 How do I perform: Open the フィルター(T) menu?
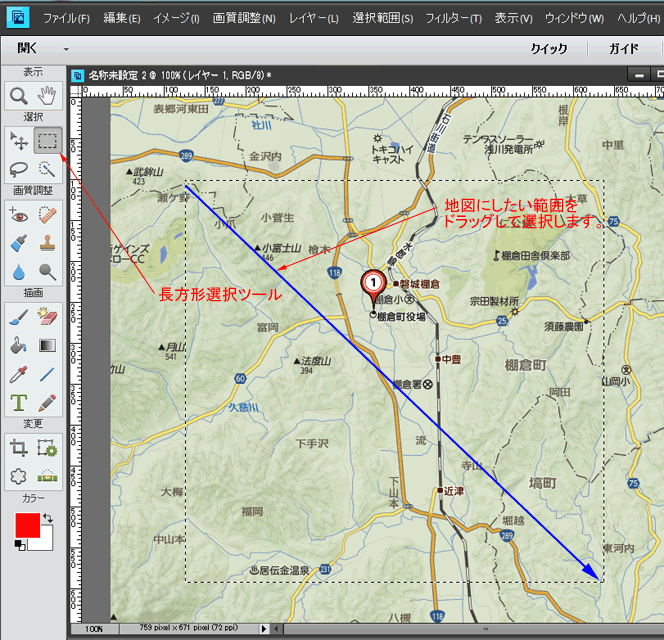tap(454, 18)
